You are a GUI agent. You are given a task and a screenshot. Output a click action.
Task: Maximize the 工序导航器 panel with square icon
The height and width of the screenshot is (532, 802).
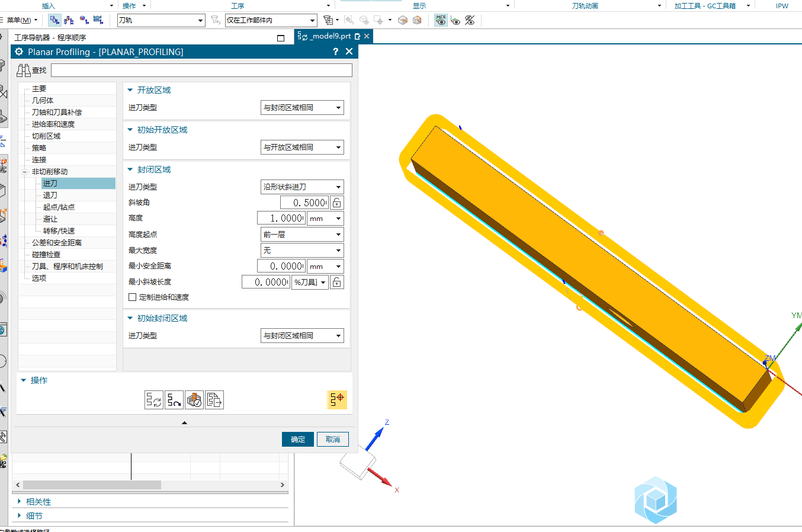click(281, 38)
